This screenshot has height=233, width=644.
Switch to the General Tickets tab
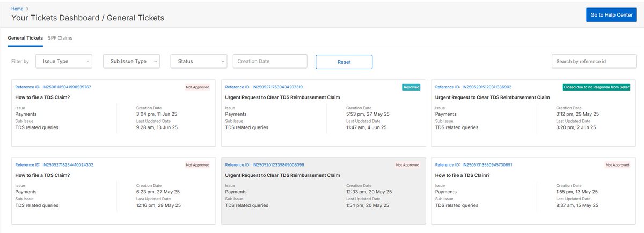click(x=25, y=38)
